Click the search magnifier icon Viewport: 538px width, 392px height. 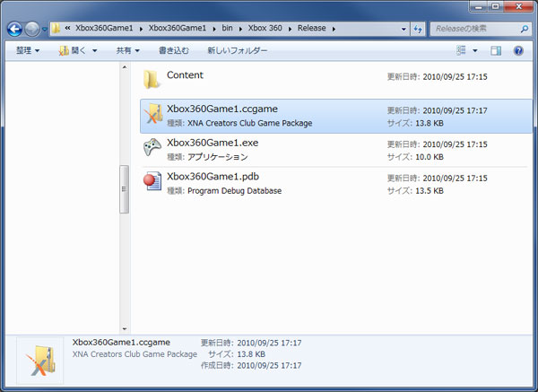[x=524, y=30]
